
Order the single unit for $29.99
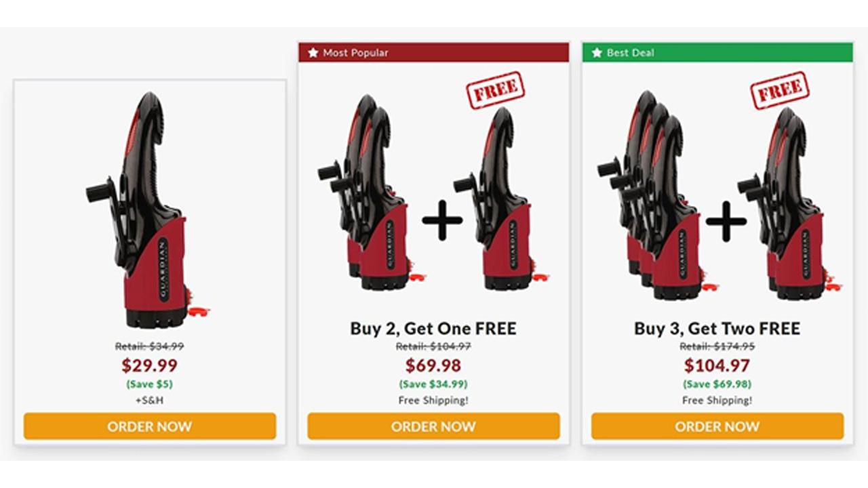pyautogui.click(x=150, y=426)
